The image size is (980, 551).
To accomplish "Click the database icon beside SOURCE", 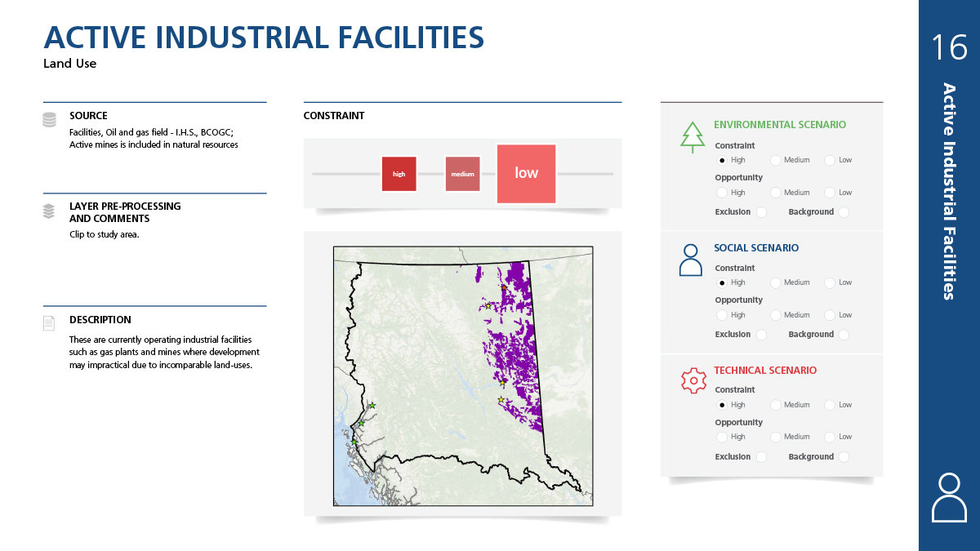I will (50, 120).
